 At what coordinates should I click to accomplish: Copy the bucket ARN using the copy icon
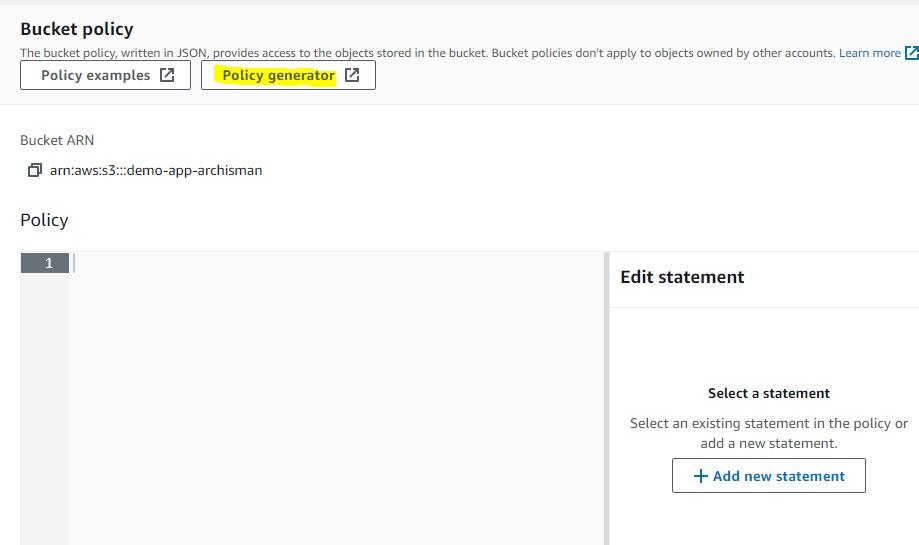[35, 170]
